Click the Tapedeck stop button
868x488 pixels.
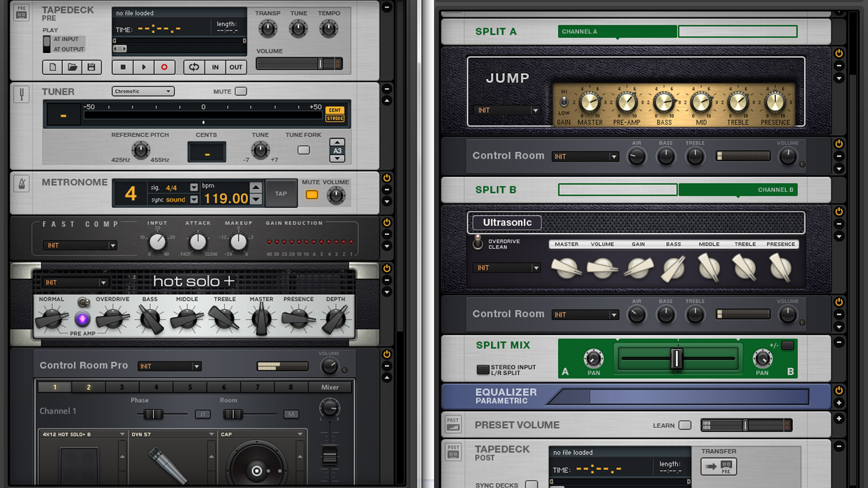(123, 67)
